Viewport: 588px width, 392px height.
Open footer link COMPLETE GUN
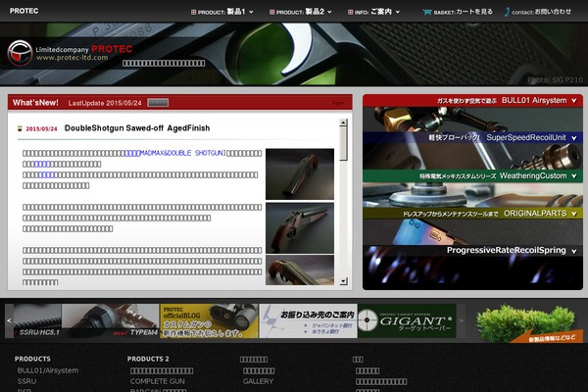tap(158, 381)
